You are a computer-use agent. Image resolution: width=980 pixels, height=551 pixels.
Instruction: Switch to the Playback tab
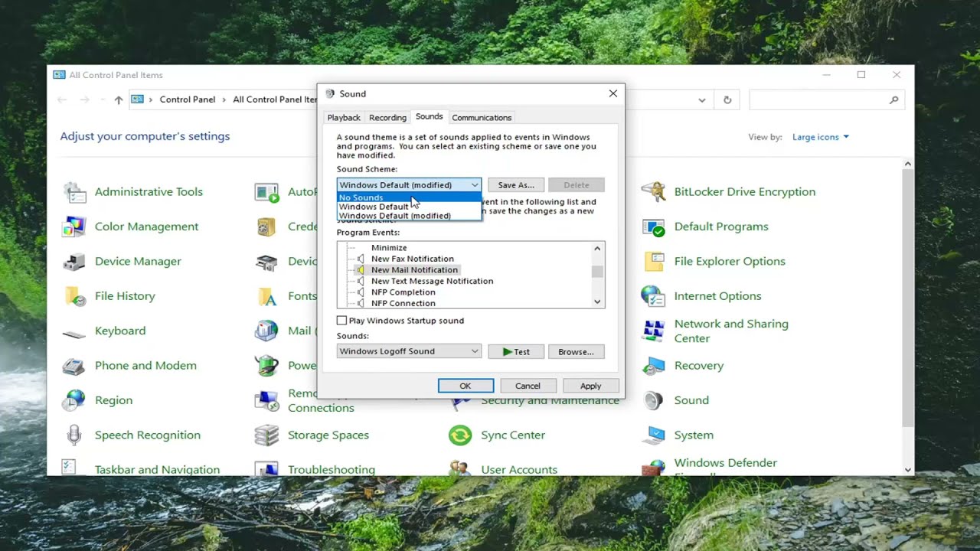(x=344, y=118)
